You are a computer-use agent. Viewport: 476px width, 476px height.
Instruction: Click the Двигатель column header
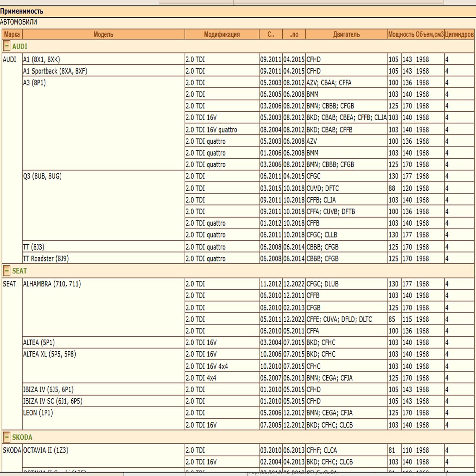(346, 34)
